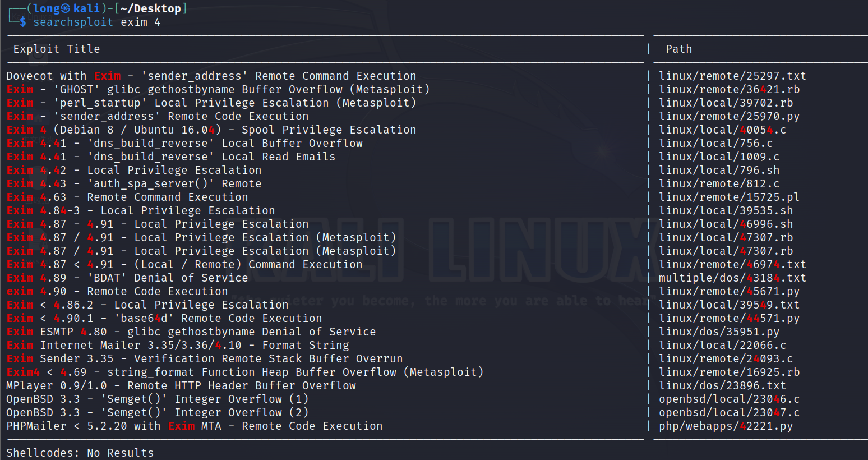
Task: Select the Exim 4.42 Local Privilege Escalation title
Action: (134, 170)
